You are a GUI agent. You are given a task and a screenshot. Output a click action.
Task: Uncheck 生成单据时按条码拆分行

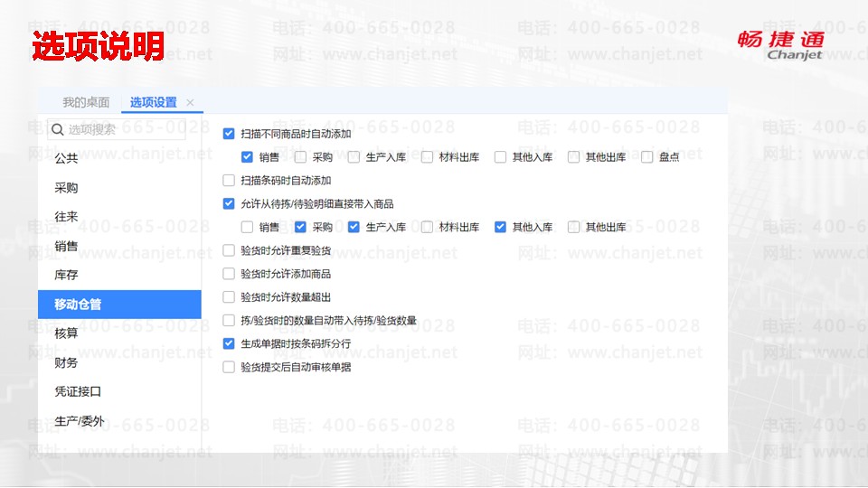[229, 343]
